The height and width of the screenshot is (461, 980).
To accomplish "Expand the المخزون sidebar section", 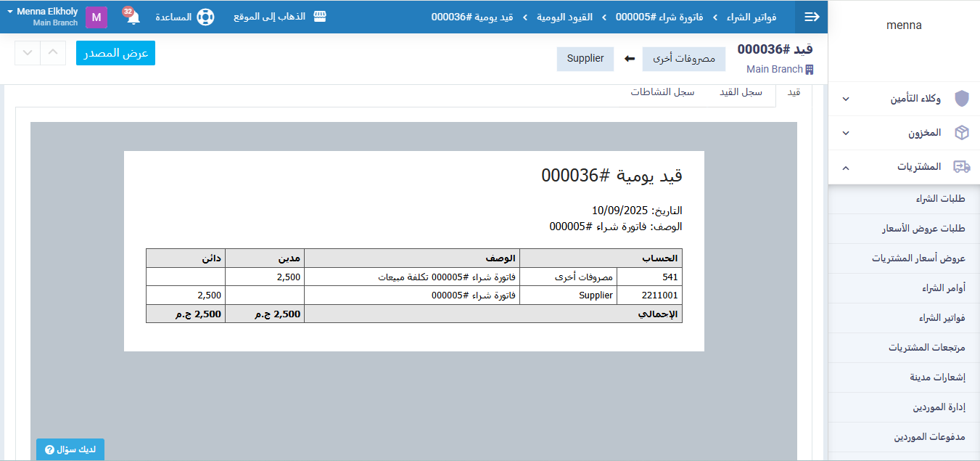I will (x=904, y=133).
